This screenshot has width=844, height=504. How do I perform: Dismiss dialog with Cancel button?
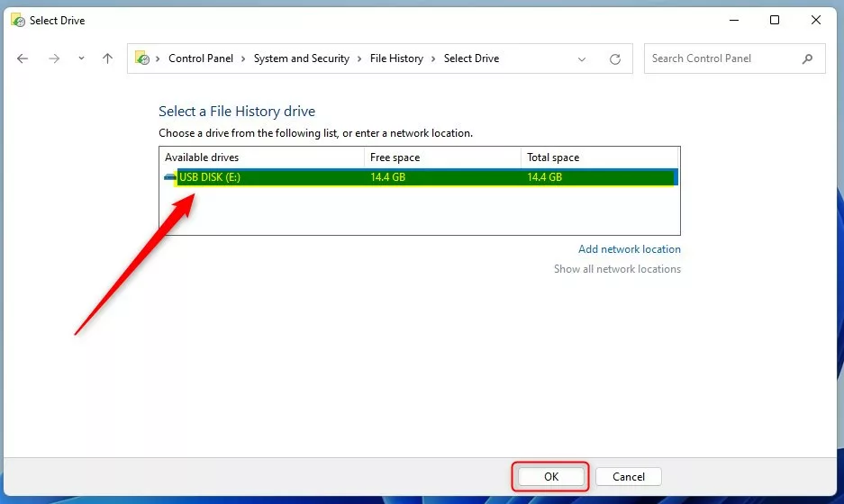click(628, 477)
